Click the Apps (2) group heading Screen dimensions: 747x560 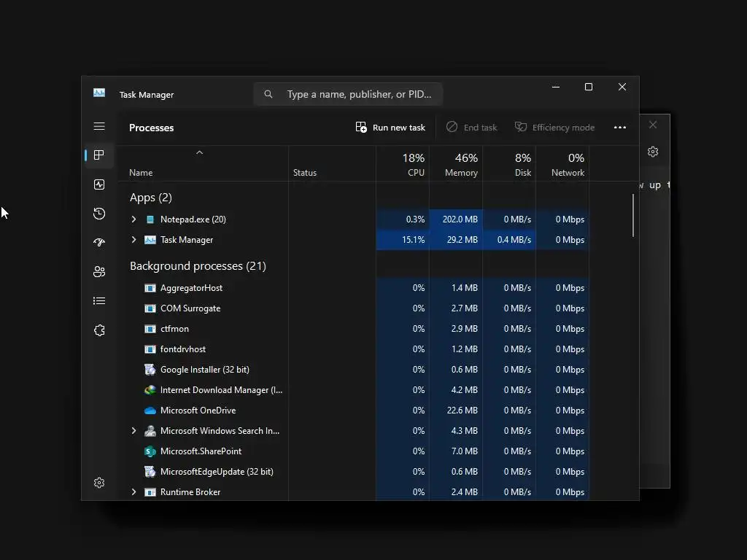coord(151,198)
